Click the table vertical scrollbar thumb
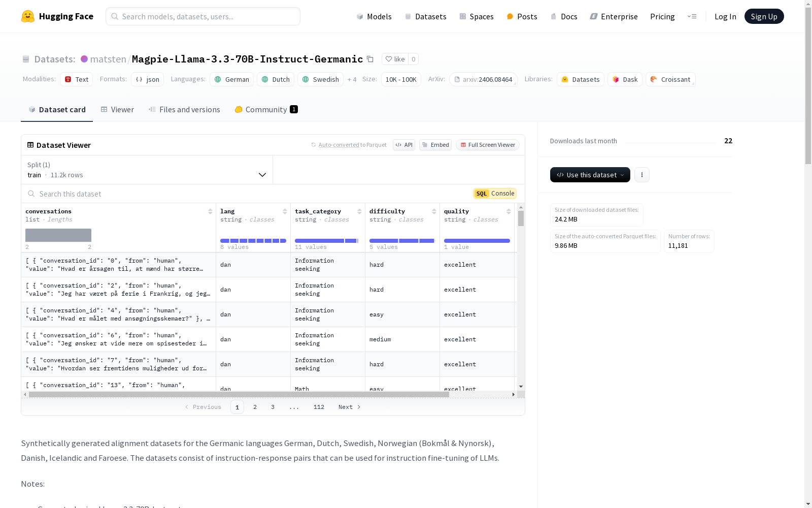The height and width of the screenshot is (508, 812). [x=521, y=218]
